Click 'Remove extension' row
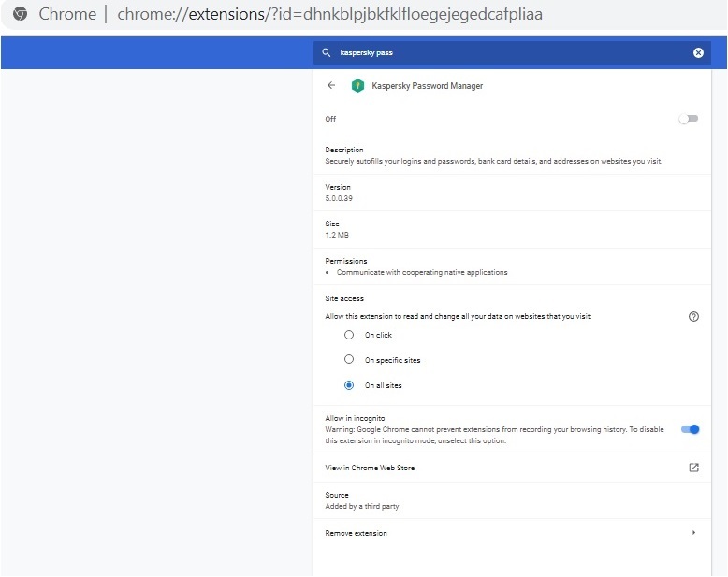 tap(512, 533)
